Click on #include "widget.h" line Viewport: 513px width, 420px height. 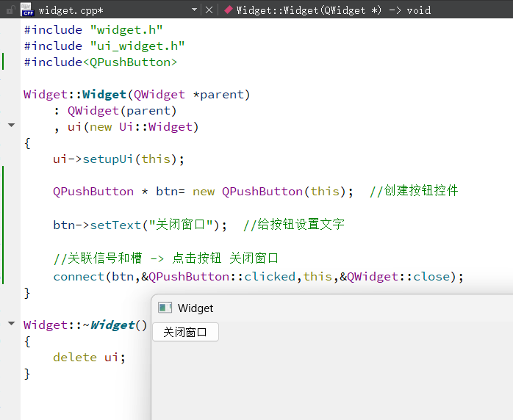(x=93, y=30)
